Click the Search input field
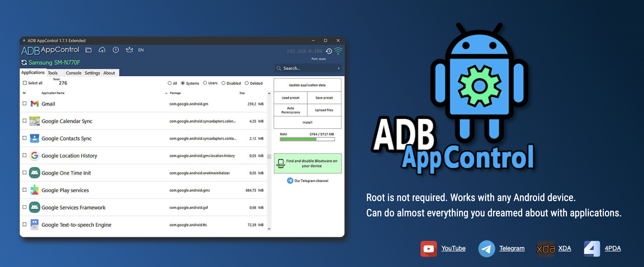644x267 pixels. [x=308, y=68]
